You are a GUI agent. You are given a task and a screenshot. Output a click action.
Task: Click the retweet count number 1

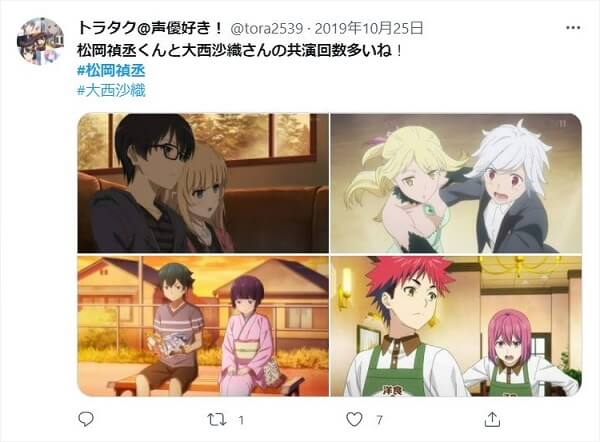tap(241, 420)
